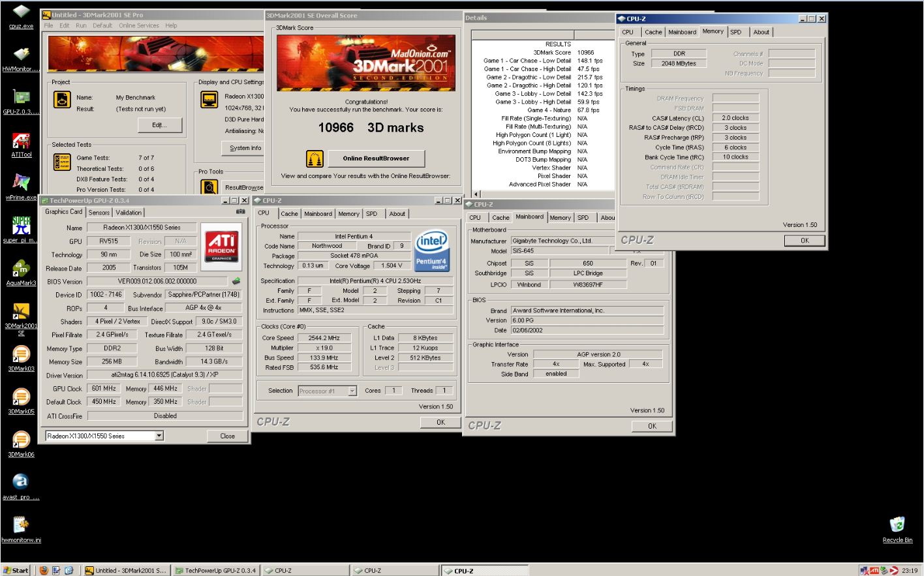Screen dimensions: 924x576
Task: Open the About tab in CPU-Z Memory window
Action: [761, 32]
